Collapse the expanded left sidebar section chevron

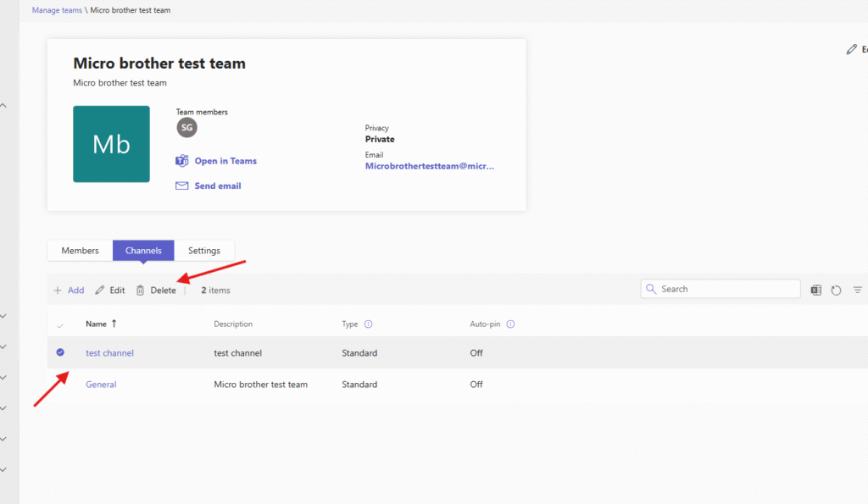(3, 106)
